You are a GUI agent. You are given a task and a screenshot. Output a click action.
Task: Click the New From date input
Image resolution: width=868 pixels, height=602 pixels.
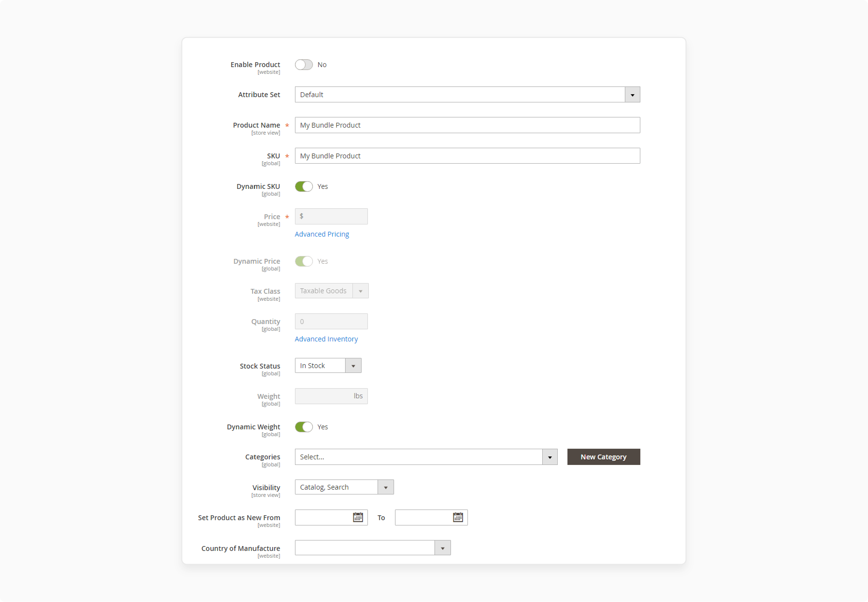[x=331, y=517]
